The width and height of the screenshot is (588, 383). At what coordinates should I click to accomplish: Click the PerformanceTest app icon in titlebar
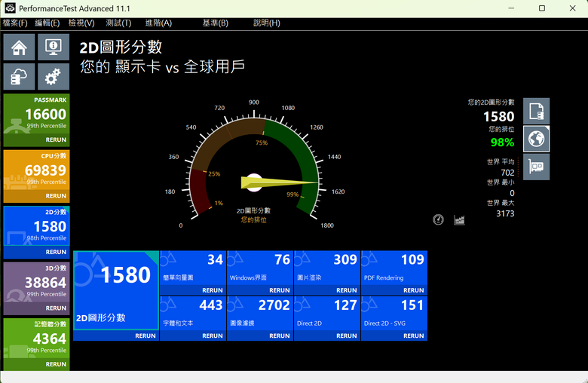[10, 8]
